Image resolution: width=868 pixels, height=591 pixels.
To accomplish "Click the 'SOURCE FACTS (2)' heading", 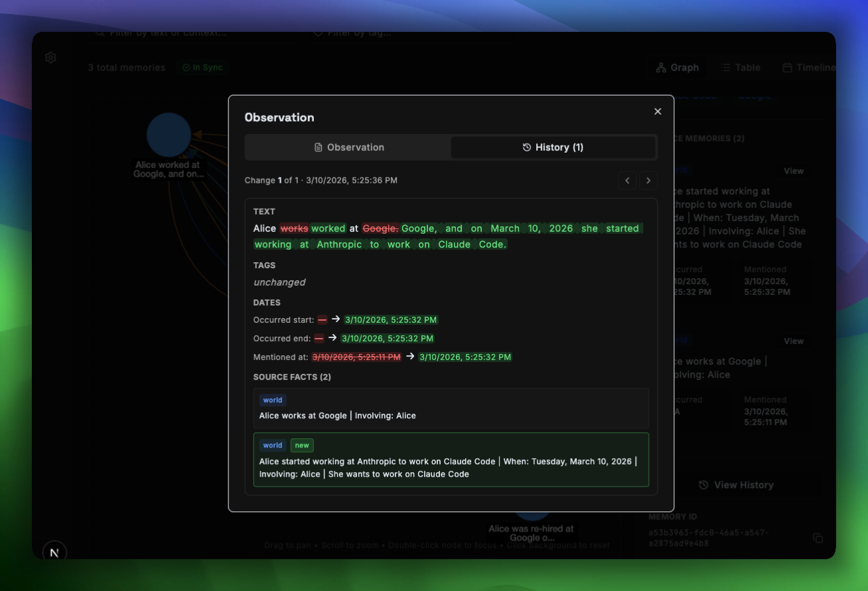I will [x=292, y=377].
